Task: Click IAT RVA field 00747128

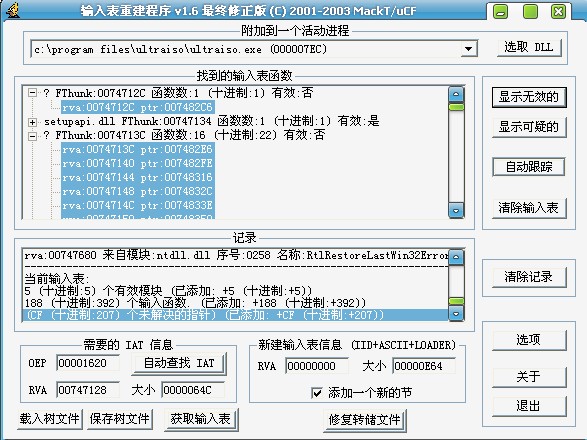Action: (88, 390)
